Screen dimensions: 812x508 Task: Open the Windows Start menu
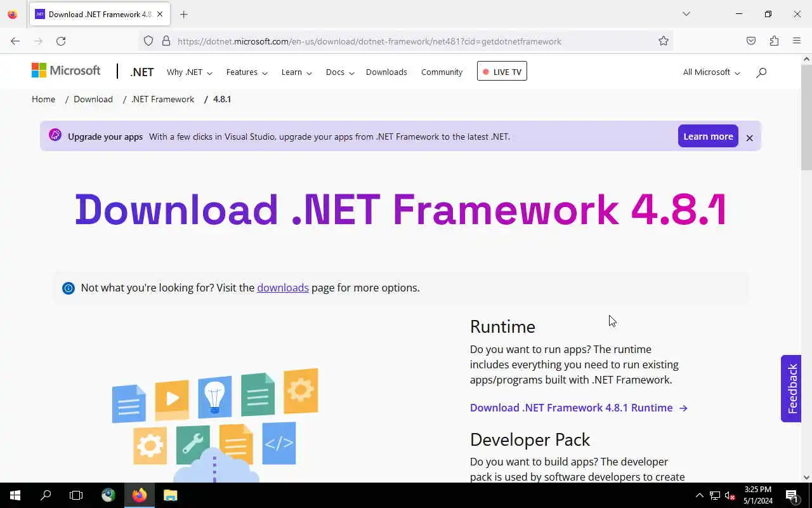(x=15, y=495)
